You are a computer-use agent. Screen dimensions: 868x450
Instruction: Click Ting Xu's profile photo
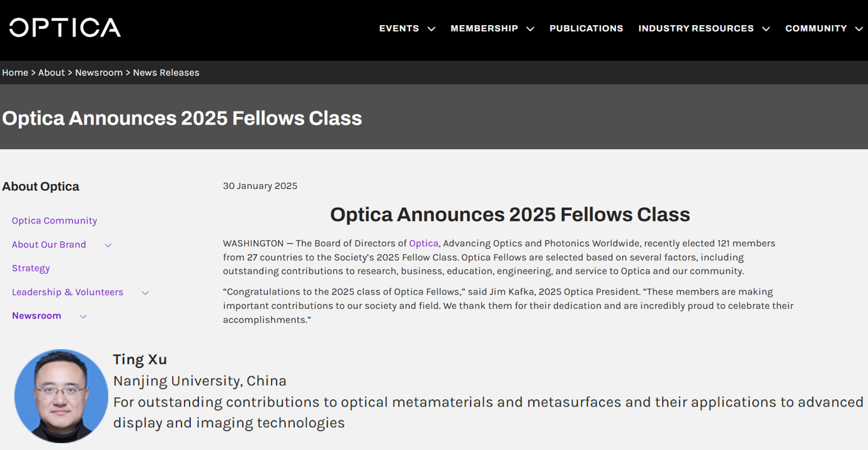(61, 396)
